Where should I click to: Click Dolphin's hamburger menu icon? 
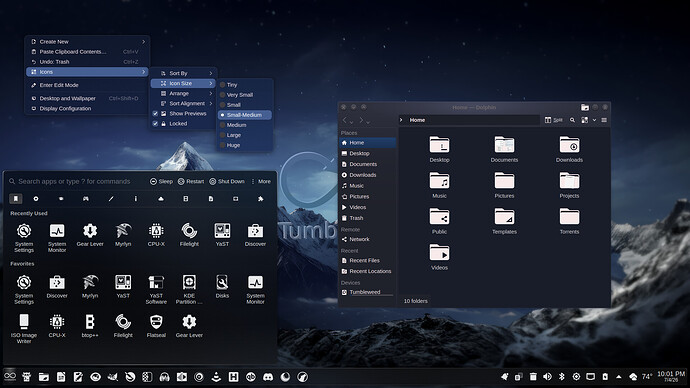tap(604, 120)
